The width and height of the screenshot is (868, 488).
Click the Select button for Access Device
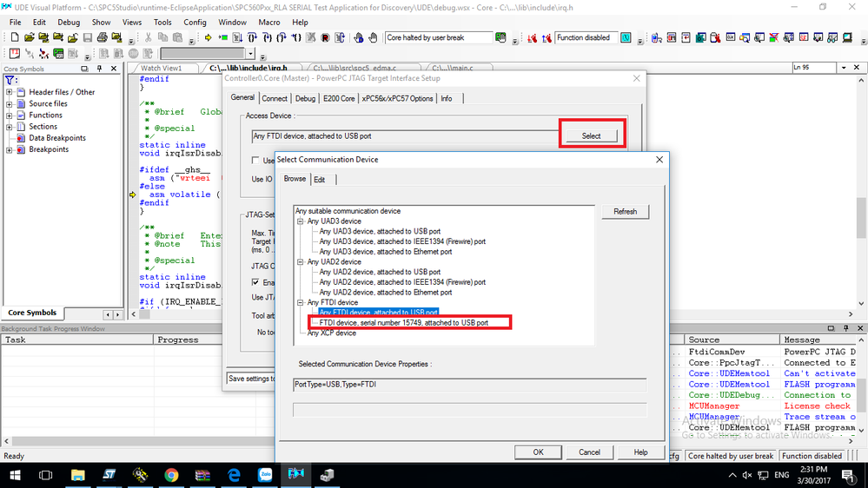tap(591, 136)
